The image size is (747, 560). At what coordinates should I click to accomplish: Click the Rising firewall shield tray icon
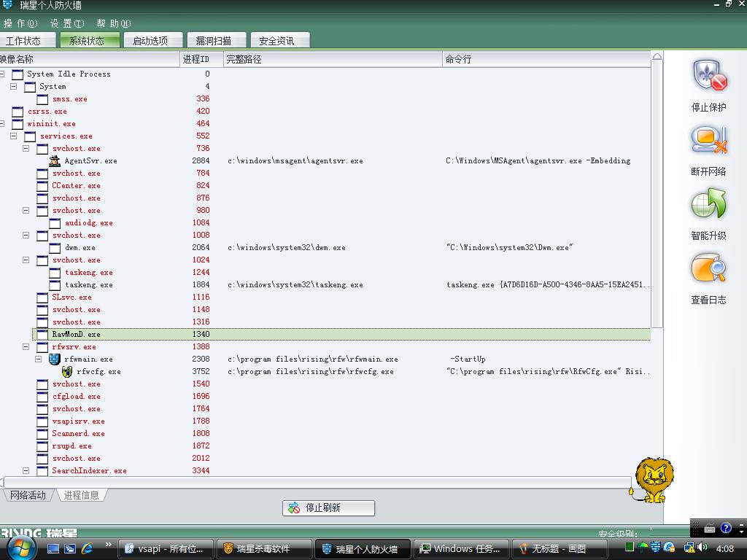tap(656, 548)
